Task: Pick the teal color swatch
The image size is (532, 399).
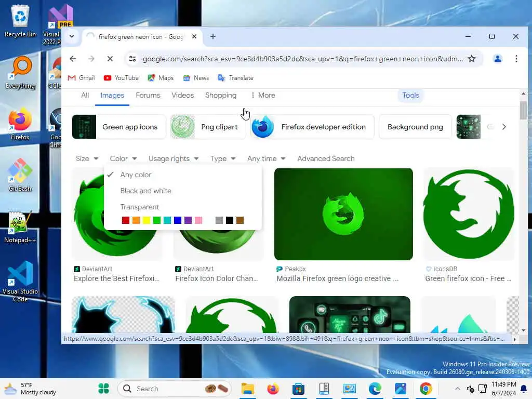Action: point(167,220)
